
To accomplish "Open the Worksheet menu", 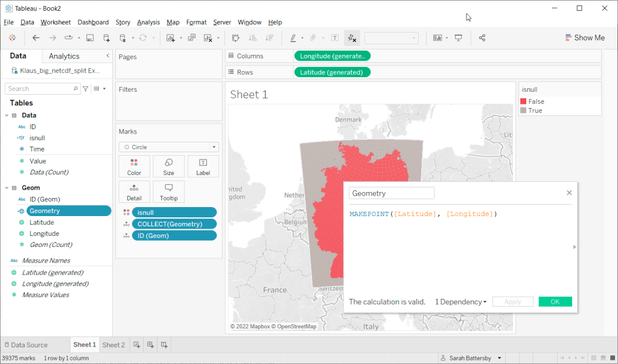I will point(56,22).
